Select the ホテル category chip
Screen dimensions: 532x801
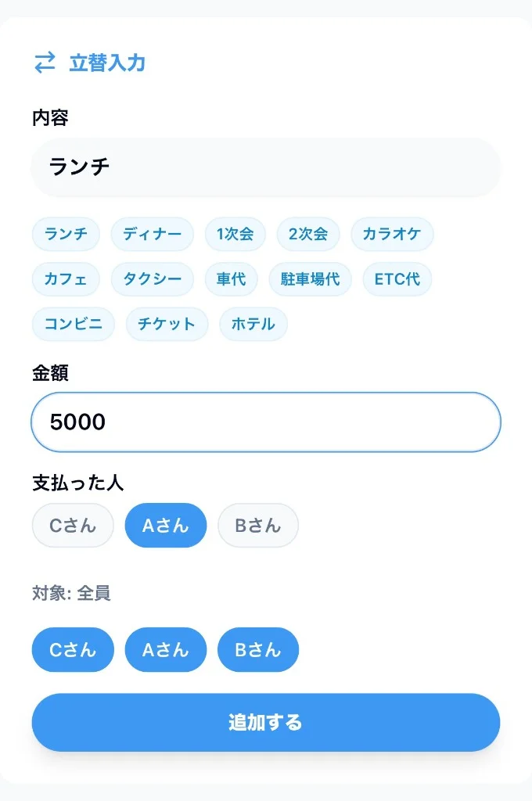pyautogui.click(x=253, y=325)
